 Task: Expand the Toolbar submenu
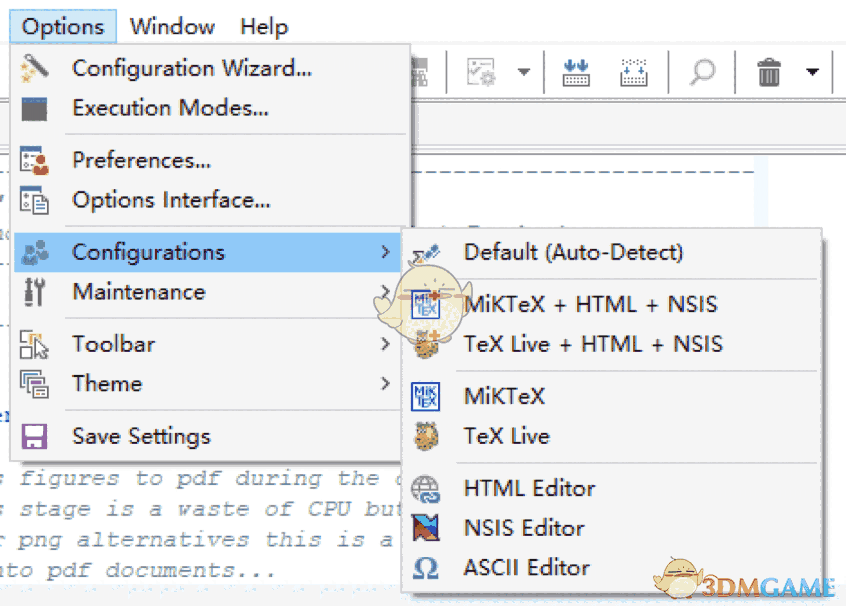pos(385,344)
